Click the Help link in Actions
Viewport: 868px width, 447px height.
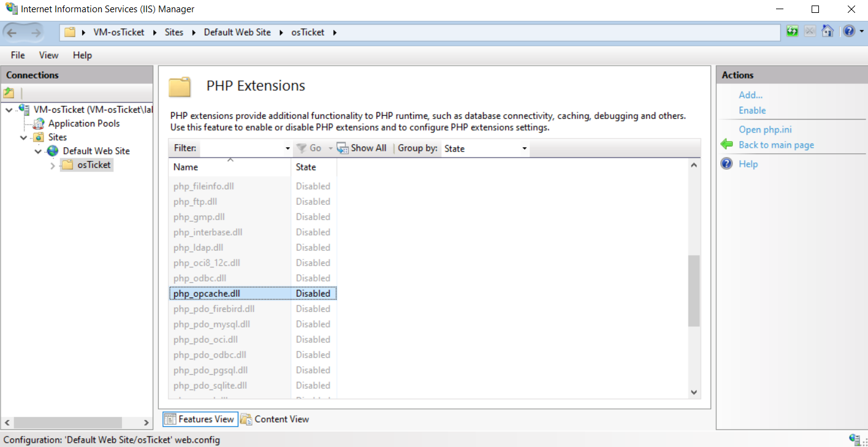pyautogui.click(x=748, y=164)
